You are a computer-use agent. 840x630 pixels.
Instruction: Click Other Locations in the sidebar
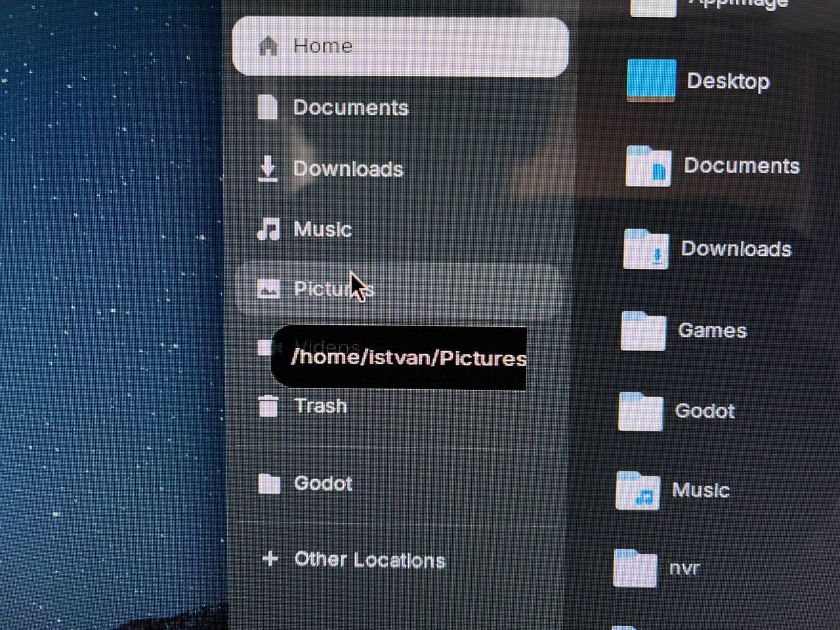tap(396, 560)
